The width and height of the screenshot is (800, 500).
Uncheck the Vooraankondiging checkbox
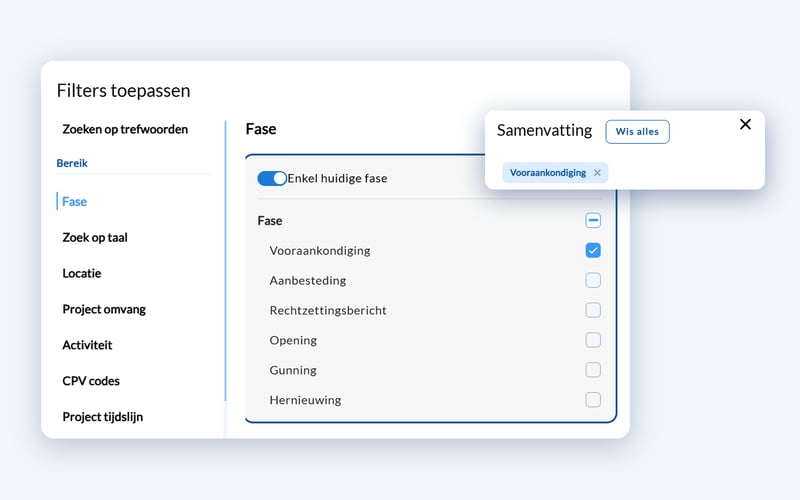click(x=593, y=251)
